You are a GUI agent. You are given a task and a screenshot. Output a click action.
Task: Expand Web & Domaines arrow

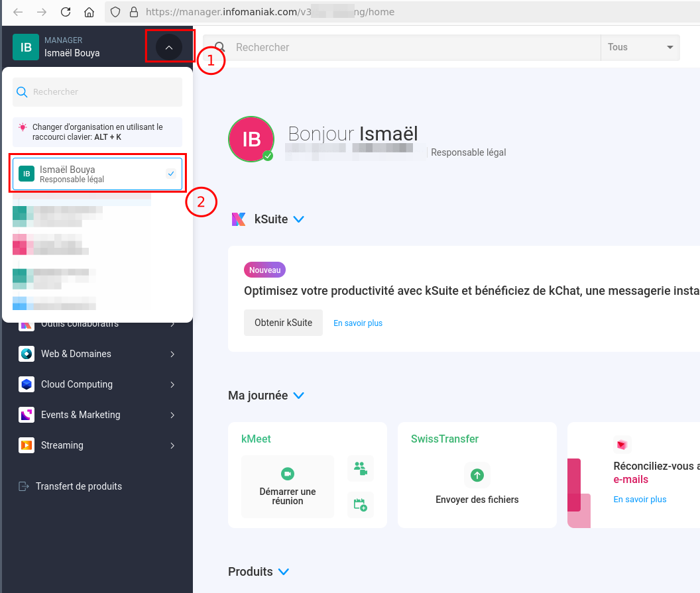172,354
